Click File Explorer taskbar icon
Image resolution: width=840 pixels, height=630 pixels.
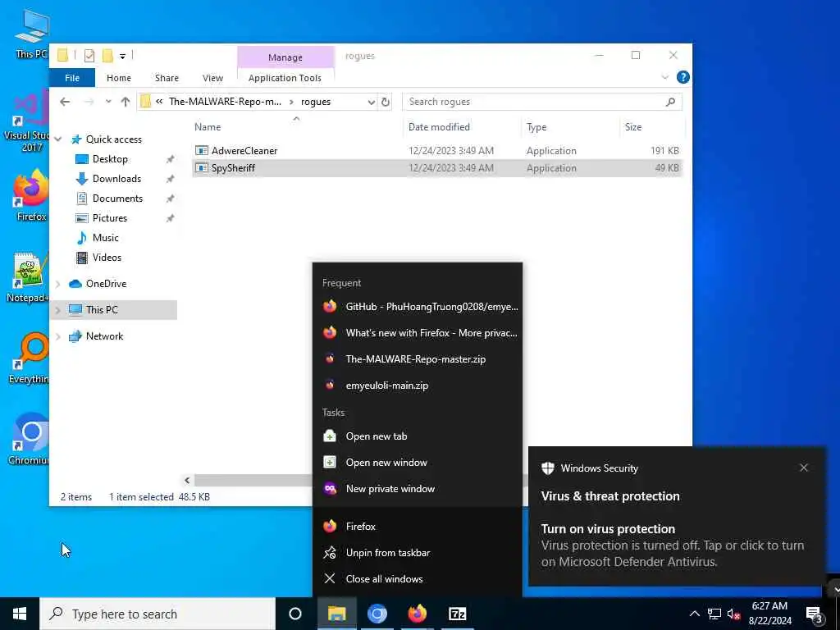(x=337, y=614)
